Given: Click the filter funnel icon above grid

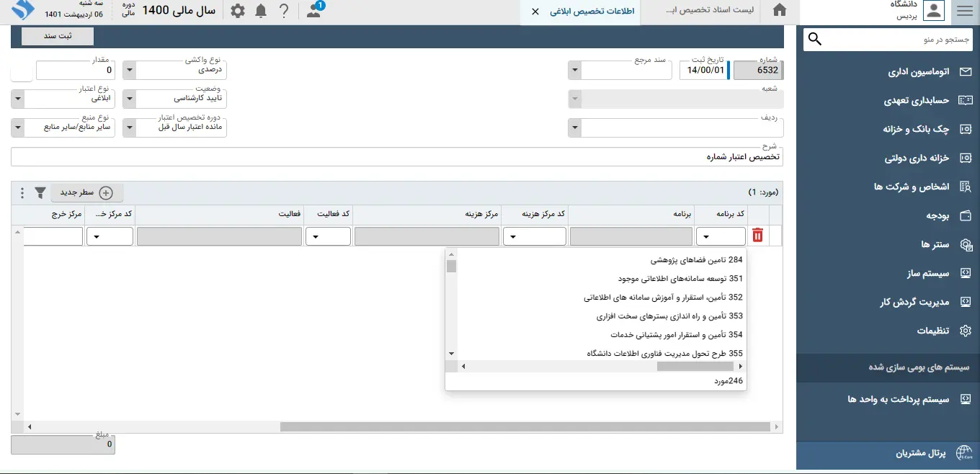Looking at the screenshot, I should 40,192.
